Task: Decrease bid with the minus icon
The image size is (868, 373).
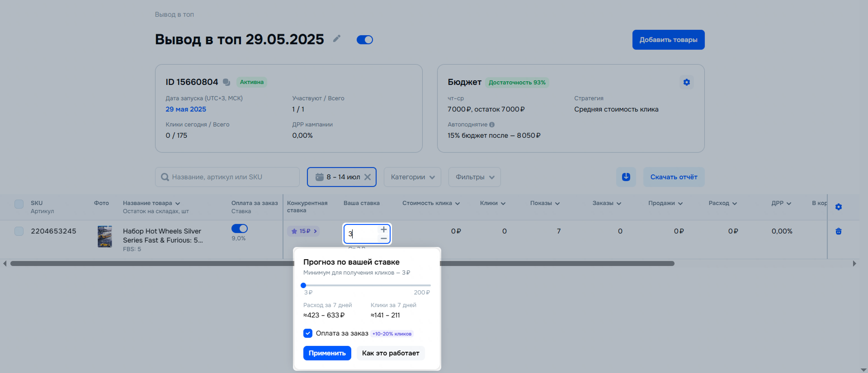Action: 383,238
